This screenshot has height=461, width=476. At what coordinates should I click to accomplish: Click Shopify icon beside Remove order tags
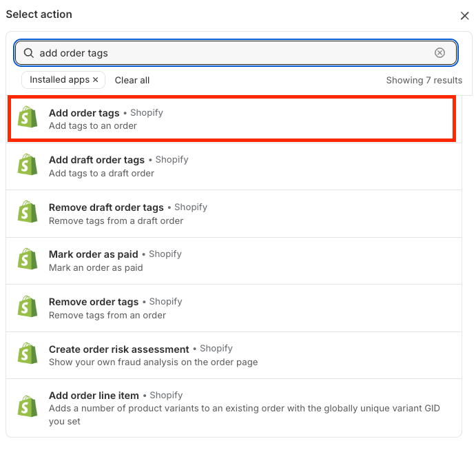pos(28,306)
